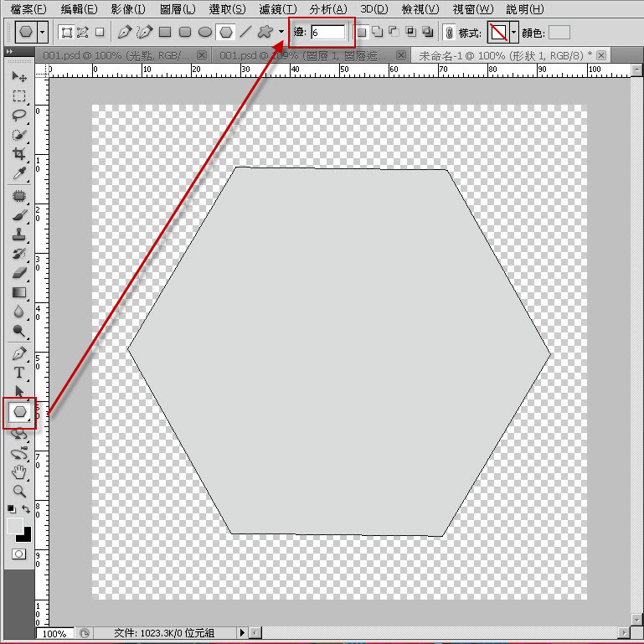This screenshot has width=644, height=644.
Task: Toggle Exclude overlapping shape areas option
Action: click(x=428, y=32)
